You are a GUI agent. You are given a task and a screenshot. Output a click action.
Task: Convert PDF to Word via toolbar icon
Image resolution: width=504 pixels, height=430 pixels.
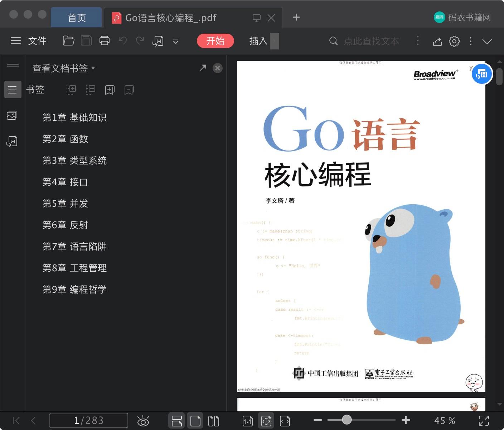click(158, 41)
